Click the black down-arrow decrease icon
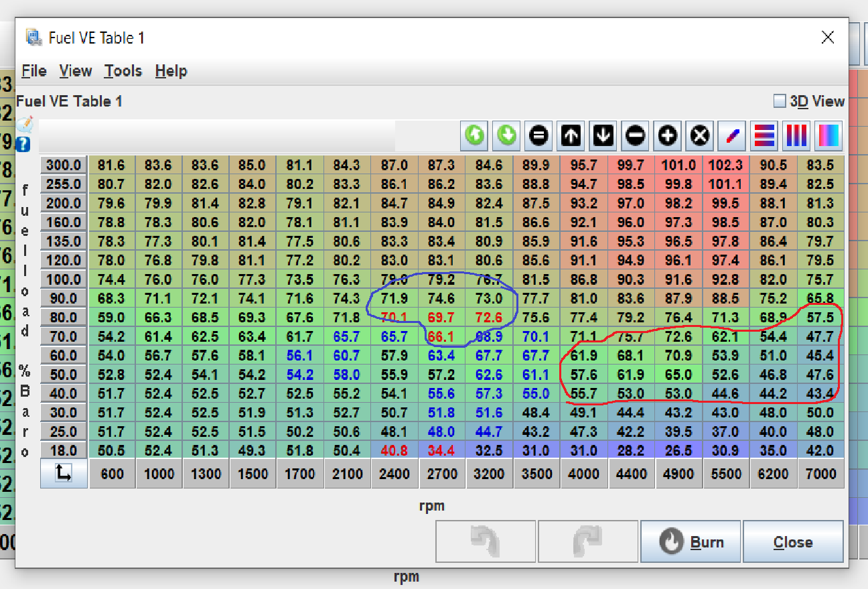Viewport: 868px width, 589px height. click(x=603, y=136)
